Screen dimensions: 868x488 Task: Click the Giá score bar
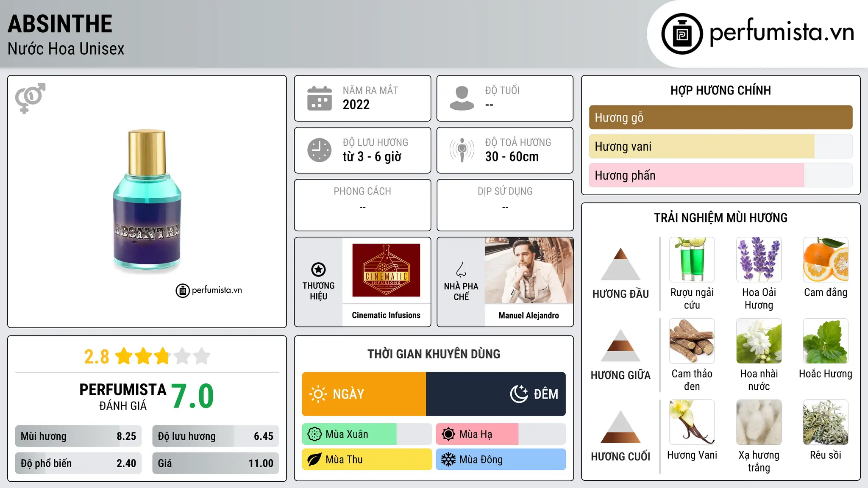click(216, 463)
